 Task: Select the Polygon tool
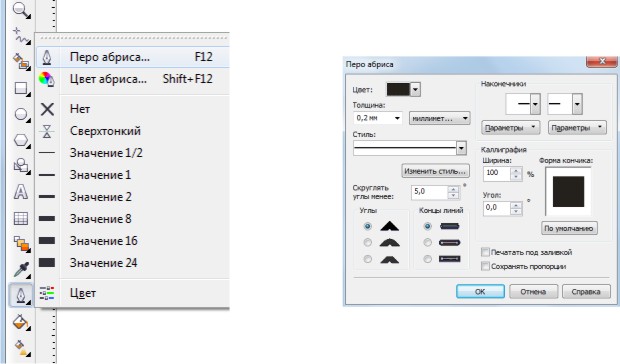coord(21,140)
